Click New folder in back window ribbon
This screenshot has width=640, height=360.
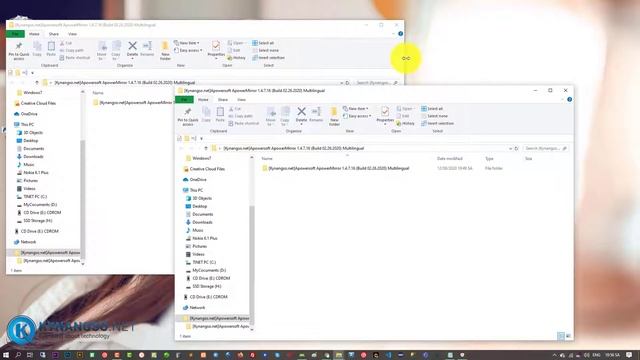165,50
